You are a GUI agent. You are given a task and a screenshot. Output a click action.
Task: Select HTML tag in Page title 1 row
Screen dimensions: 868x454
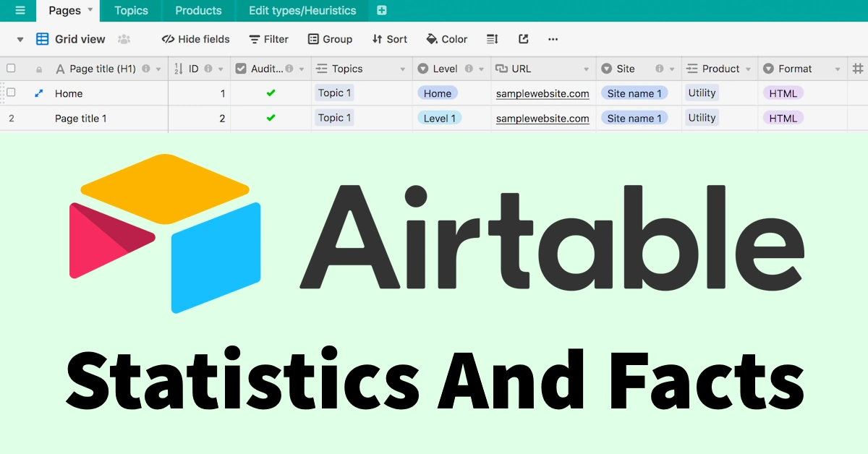[x=783, y=118]
